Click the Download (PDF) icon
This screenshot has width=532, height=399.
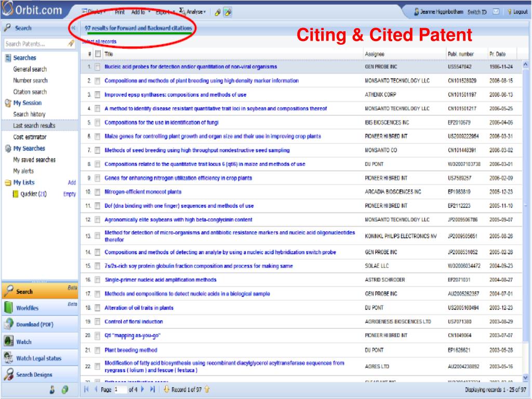pyautogui.click(x=8, y=324)
